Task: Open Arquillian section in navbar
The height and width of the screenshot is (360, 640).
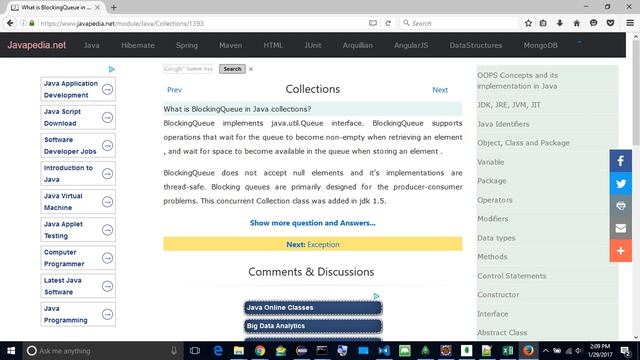Action: coord(358,45)
